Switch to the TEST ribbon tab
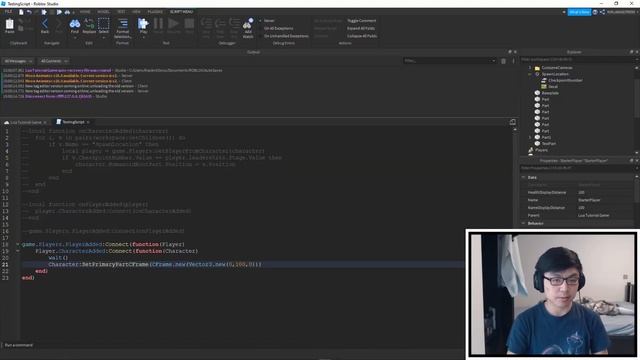The height and width of the screenshot is (360, 640). tap(121, 12)
